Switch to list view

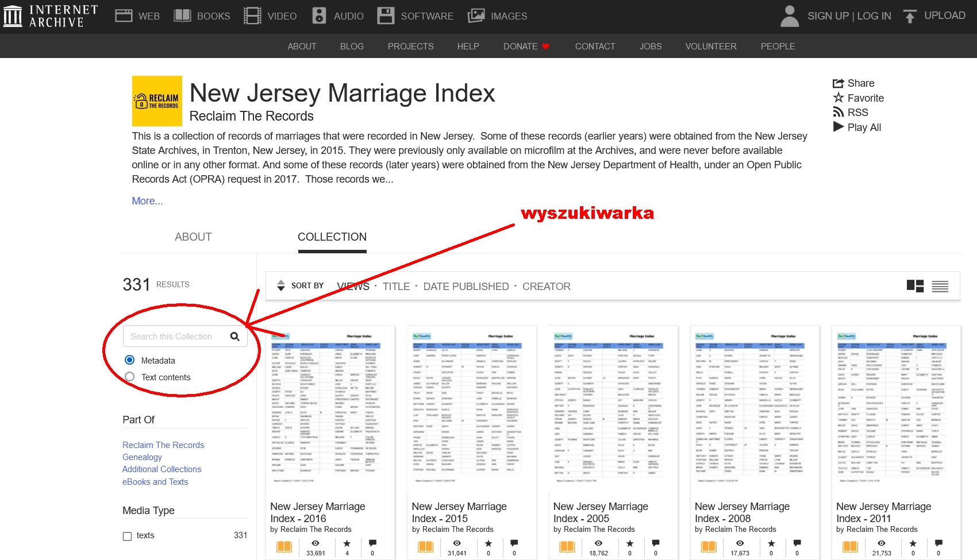[x=940, y=286]
